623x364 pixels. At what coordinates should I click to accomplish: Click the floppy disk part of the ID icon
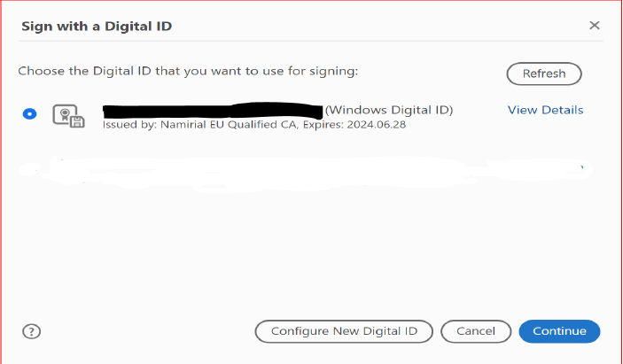pos(77,121)
